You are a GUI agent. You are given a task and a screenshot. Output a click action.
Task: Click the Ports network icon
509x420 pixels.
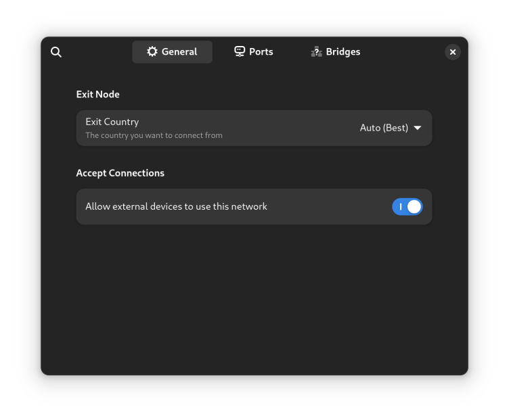tap(240, 52)
